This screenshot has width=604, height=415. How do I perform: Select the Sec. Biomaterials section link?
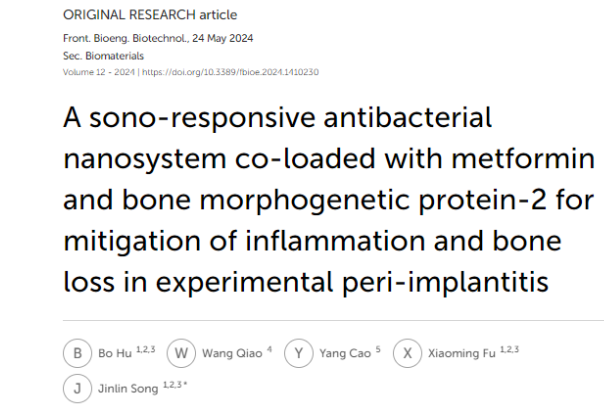103,56
